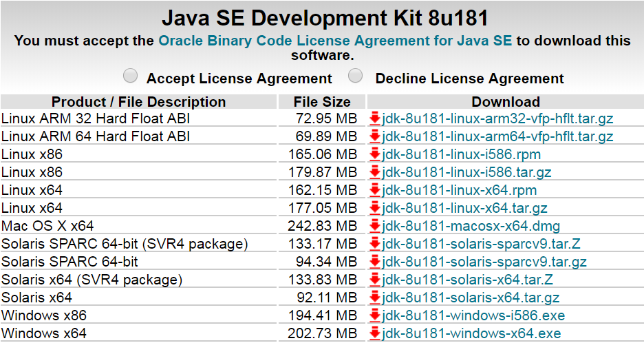The height and width of the screenshot is (343, 644).
Task: Download jdk-8u181-linux-i586.tar.gz
Action: point(466,172)
